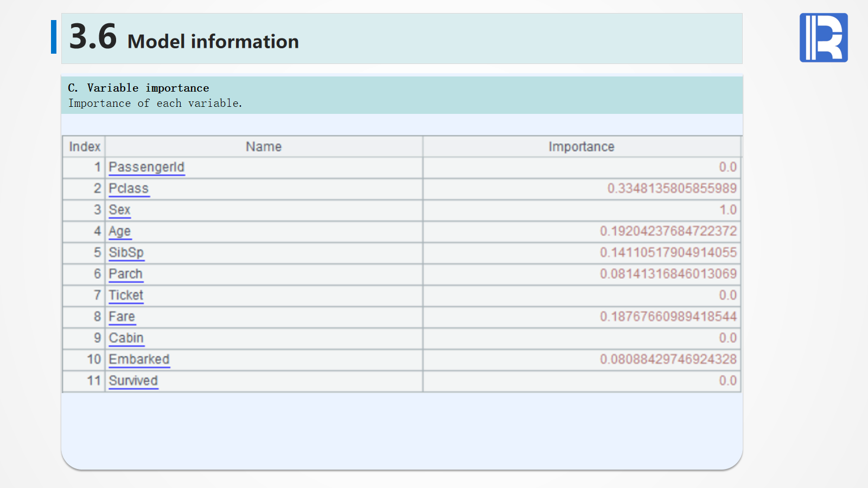Click the Parch variable link

[125, 274]
